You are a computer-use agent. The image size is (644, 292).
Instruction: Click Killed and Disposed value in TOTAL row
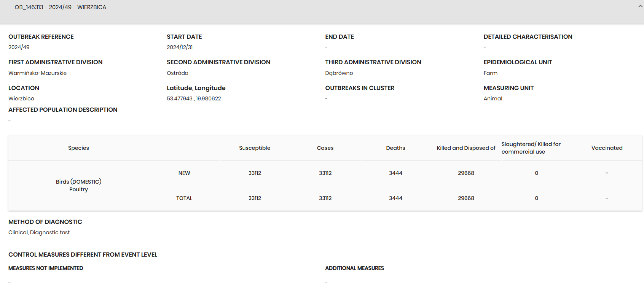(x=466, y=198)
